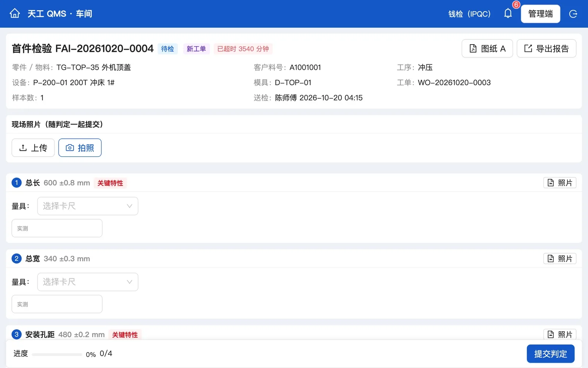
Task: Upload site photo with 上传
Action: click(33, 148)
